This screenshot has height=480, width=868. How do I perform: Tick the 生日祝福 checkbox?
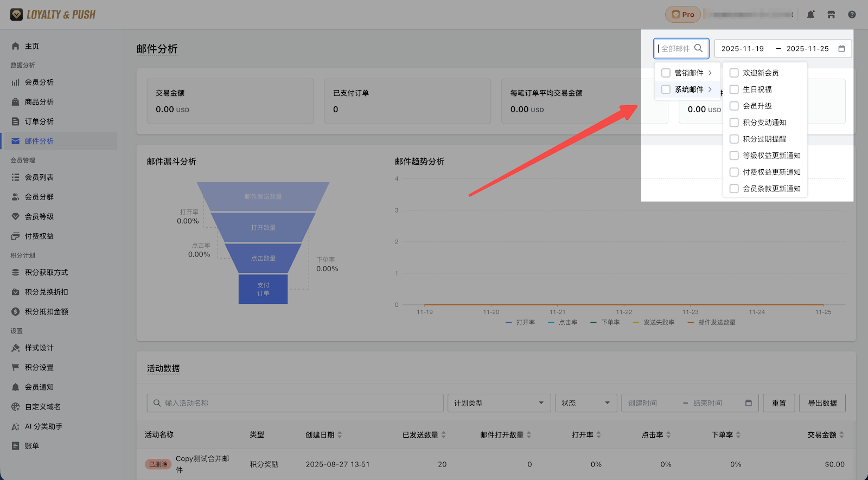[734, 89]
